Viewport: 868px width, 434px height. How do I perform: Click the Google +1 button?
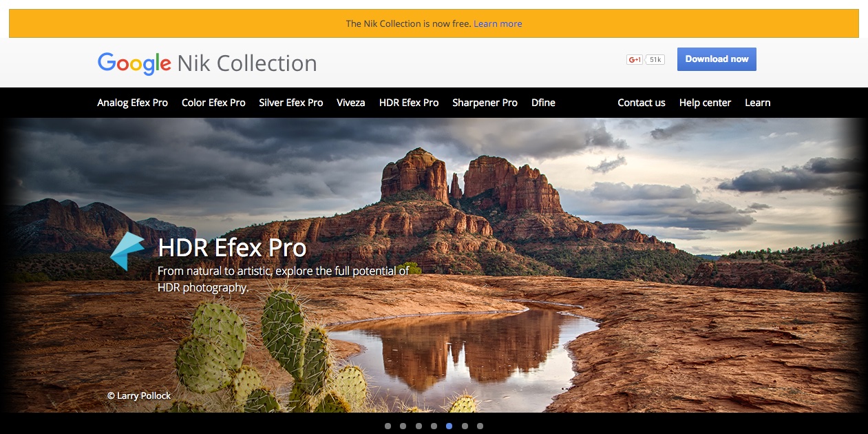[x=634, y=60]
